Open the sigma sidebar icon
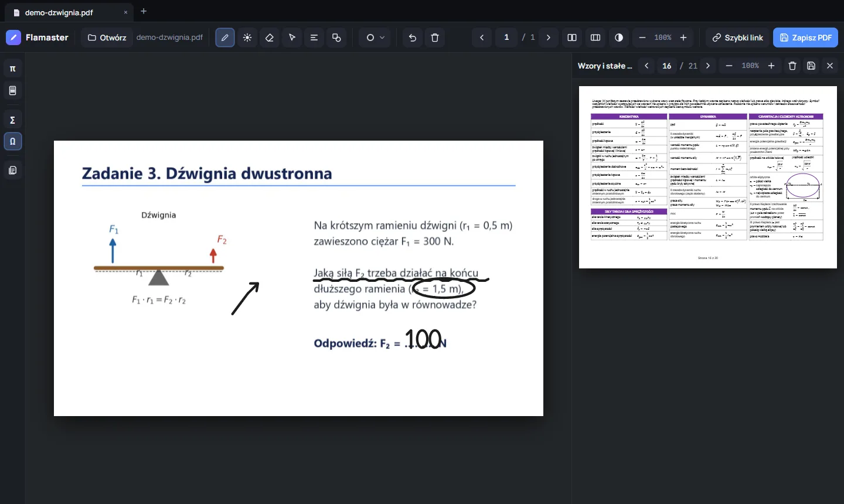Screen dimensions: 844x504 click(x=13, y=120)
